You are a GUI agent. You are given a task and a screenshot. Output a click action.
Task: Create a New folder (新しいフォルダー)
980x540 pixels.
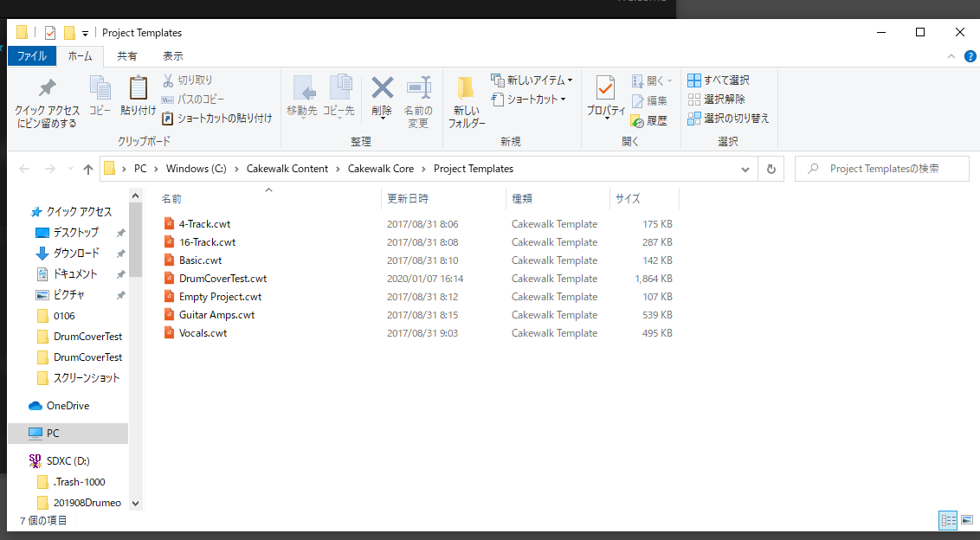[467, 101]
